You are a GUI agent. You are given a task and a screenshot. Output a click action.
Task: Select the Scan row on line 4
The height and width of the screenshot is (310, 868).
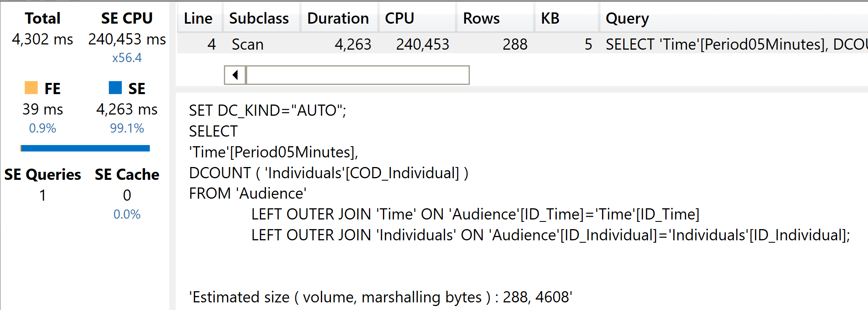tap(248, 44)
